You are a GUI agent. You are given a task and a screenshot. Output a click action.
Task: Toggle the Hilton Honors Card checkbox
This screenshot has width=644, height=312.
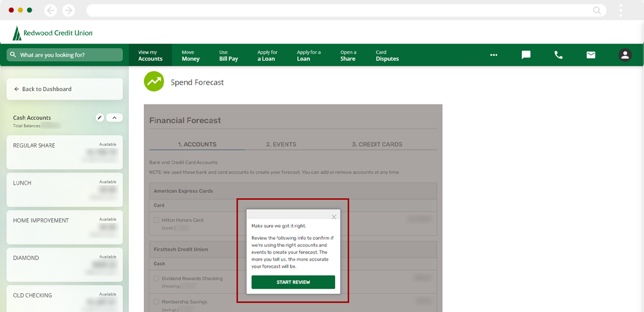157,220
